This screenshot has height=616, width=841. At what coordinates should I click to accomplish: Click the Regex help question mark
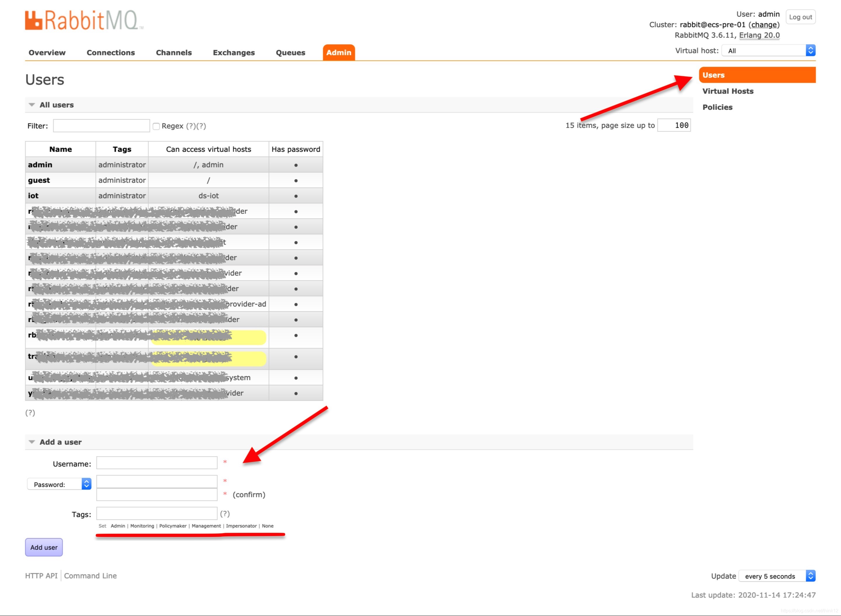click(x=191, y=126)
